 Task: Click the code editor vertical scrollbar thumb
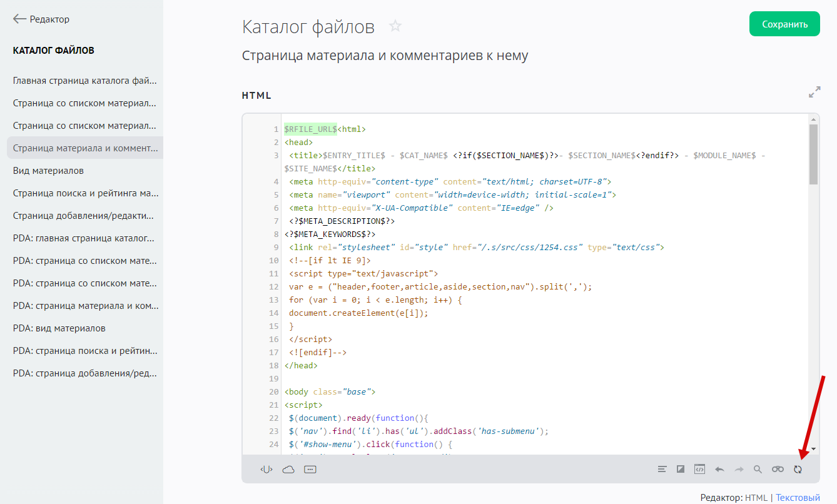tap(813, 154)
